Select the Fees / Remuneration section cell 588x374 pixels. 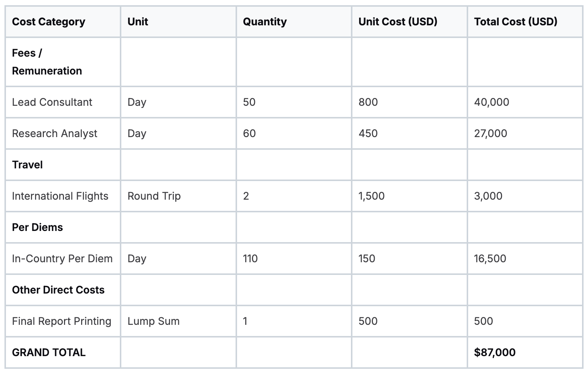pyautogui.click(x=47, y=62)
